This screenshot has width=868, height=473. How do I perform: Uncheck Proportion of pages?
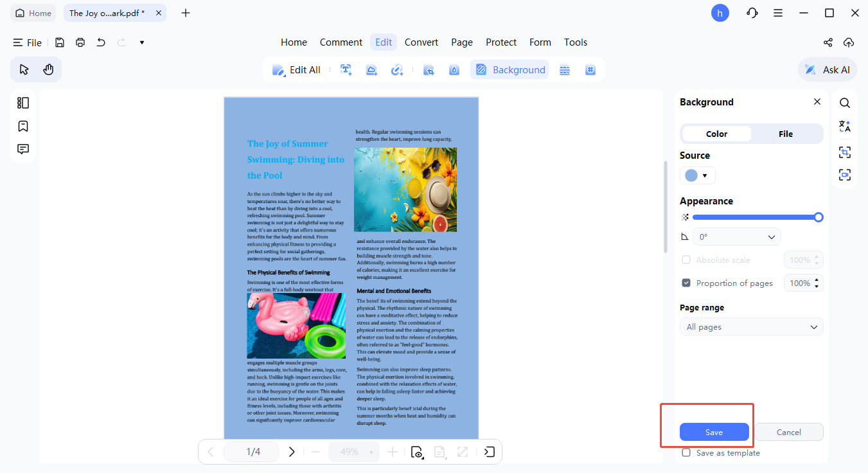pyautogui.click(x=686, y=283)
